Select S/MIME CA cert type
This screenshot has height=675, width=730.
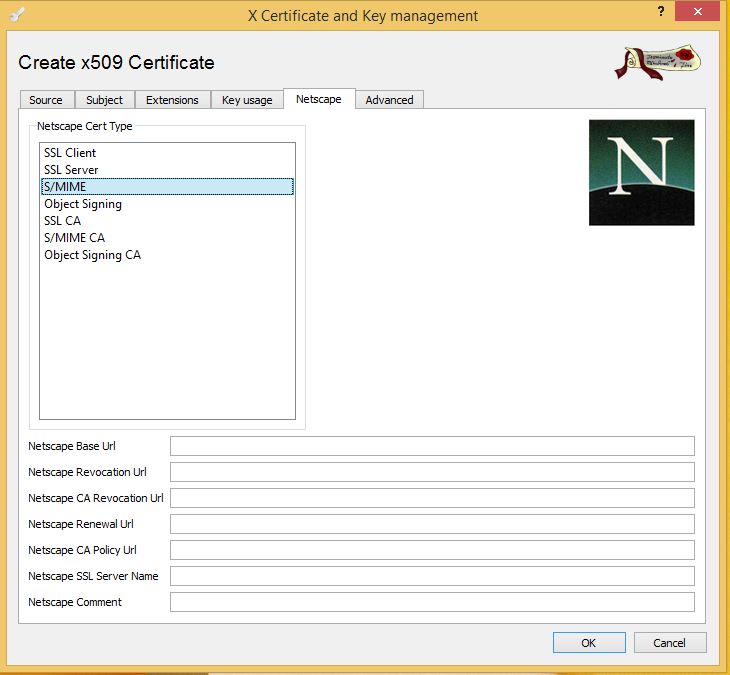point(167,238)
